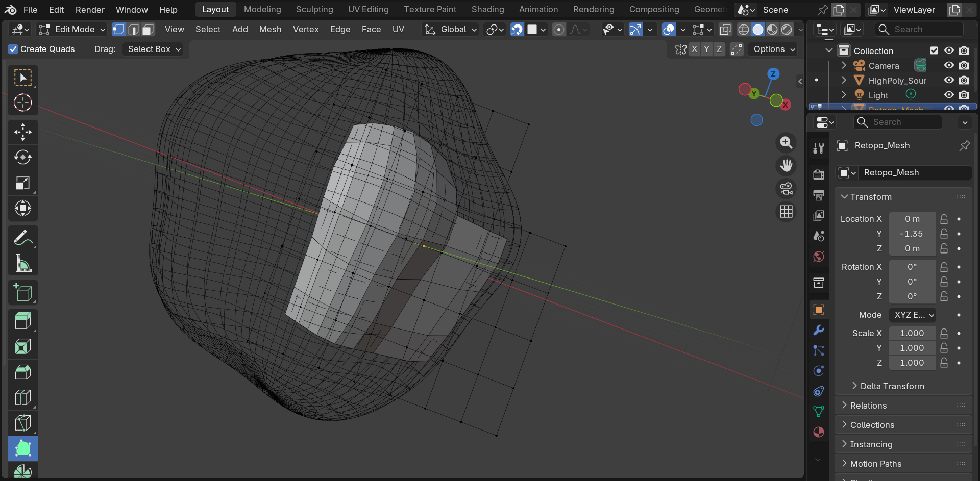
Task: Open the File menu
Action: (31, 10)
